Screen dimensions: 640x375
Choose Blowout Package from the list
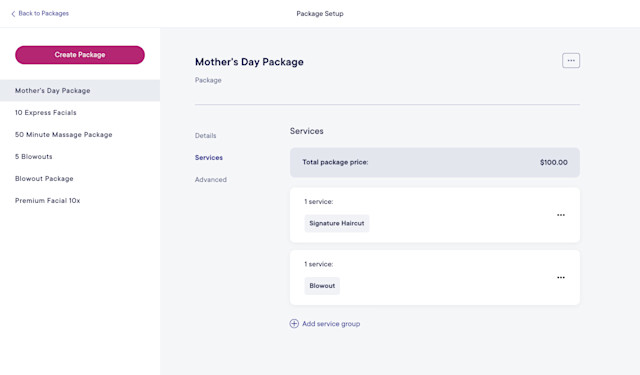point(44,179)
